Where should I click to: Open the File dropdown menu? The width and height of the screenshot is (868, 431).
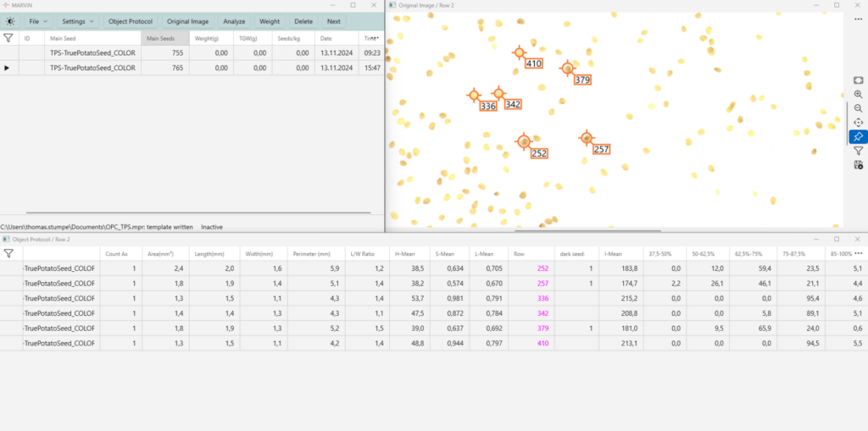37,21
